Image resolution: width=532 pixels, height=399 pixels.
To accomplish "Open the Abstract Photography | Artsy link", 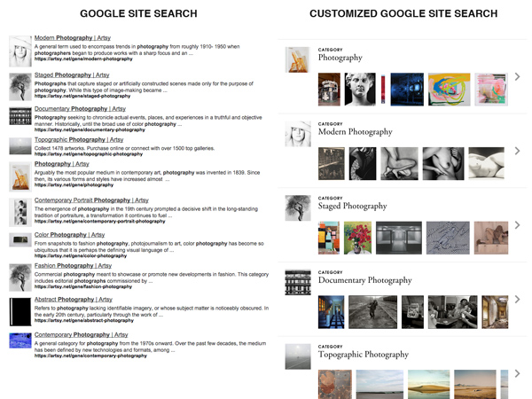I will coord(73,300).
